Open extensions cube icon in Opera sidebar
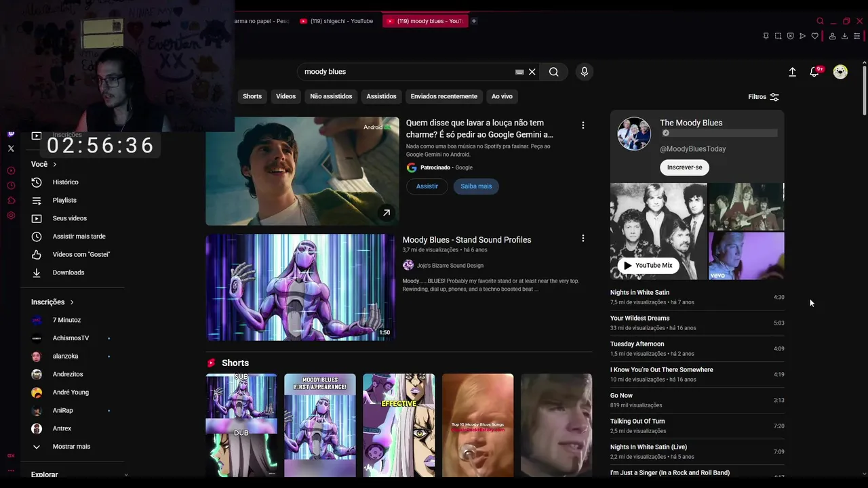Screen dimensions: 868x488 click(x=11, y=201)
